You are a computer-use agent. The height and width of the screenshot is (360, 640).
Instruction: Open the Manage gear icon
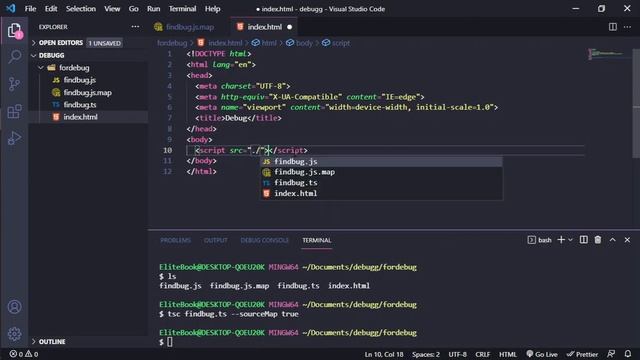tap(14, 333)
